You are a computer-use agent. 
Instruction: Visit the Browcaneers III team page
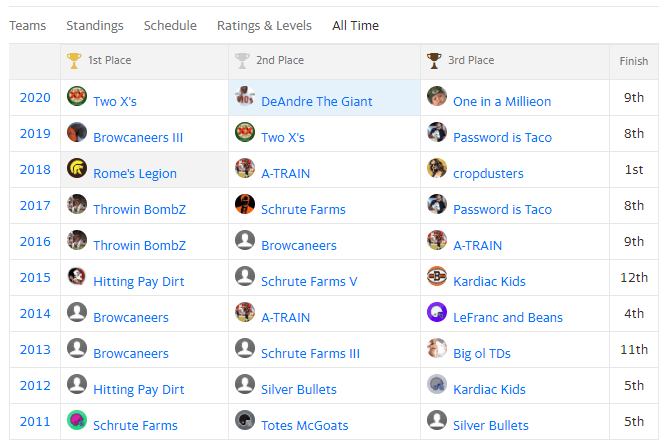pyautogui.click(x=138, y=137)
